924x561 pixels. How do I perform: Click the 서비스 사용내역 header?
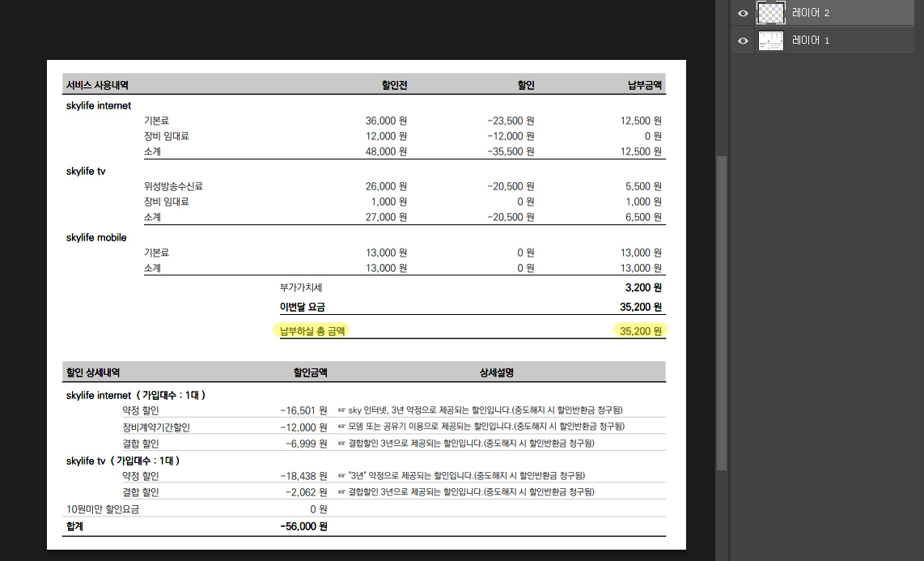(x=97, y=86)
